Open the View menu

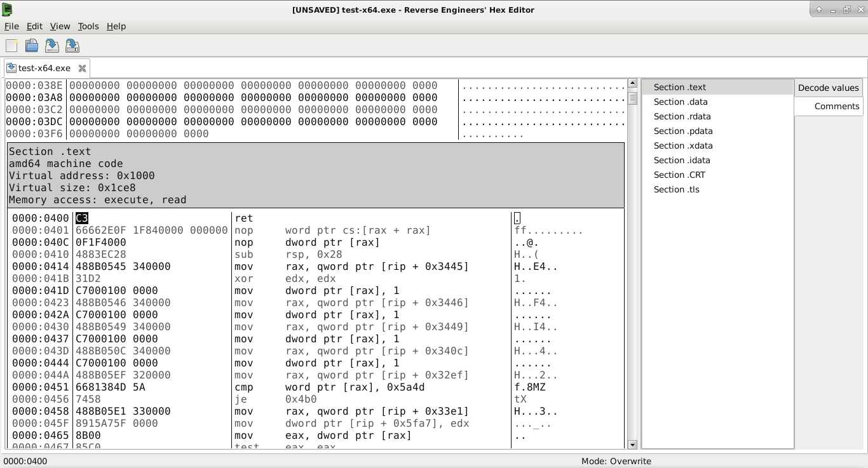pyautogui.click(x=60, y=26)
